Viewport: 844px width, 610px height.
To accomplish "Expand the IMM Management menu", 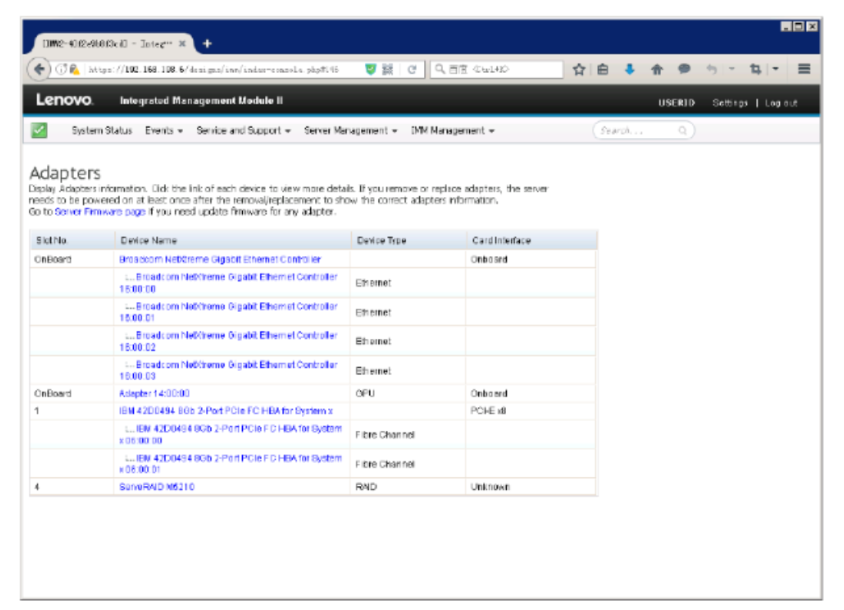I will (453, 130).
